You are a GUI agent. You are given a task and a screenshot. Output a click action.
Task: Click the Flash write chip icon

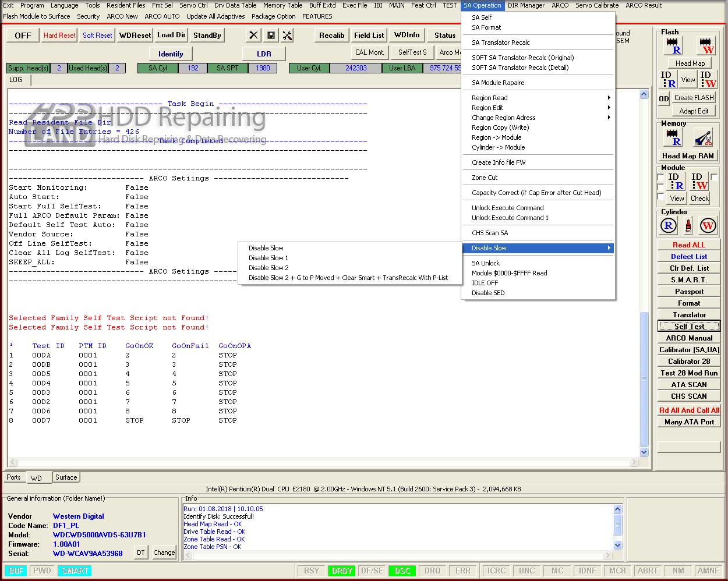pyautogui.click(x=706, y=46)
